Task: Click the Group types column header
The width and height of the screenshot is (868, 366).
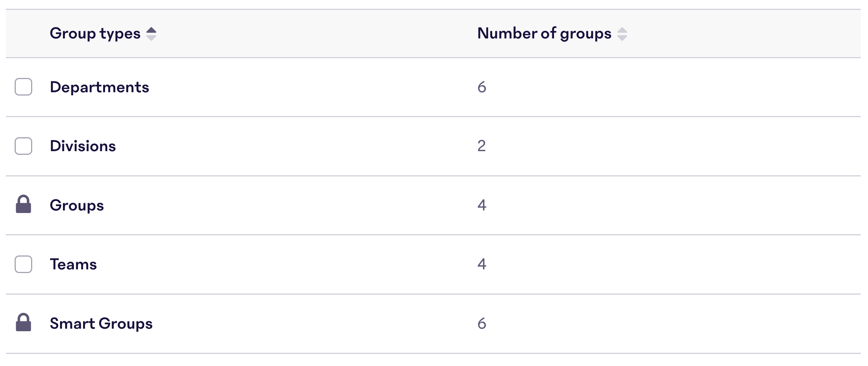Action: [95, 34]
